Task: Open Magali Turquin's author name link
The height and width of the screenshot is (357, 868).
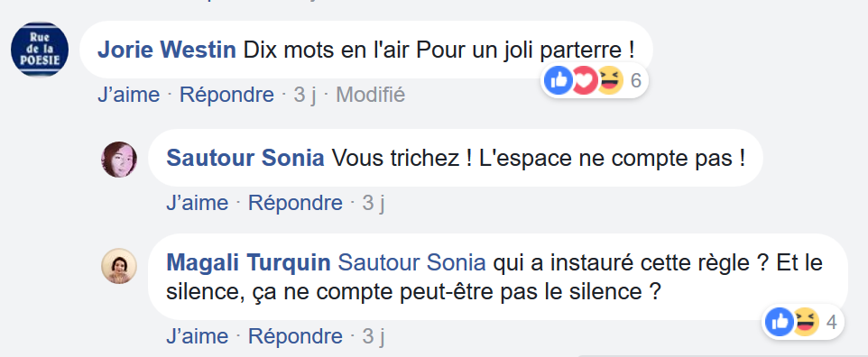Action: pyautogui.click(x=248, y=263)
